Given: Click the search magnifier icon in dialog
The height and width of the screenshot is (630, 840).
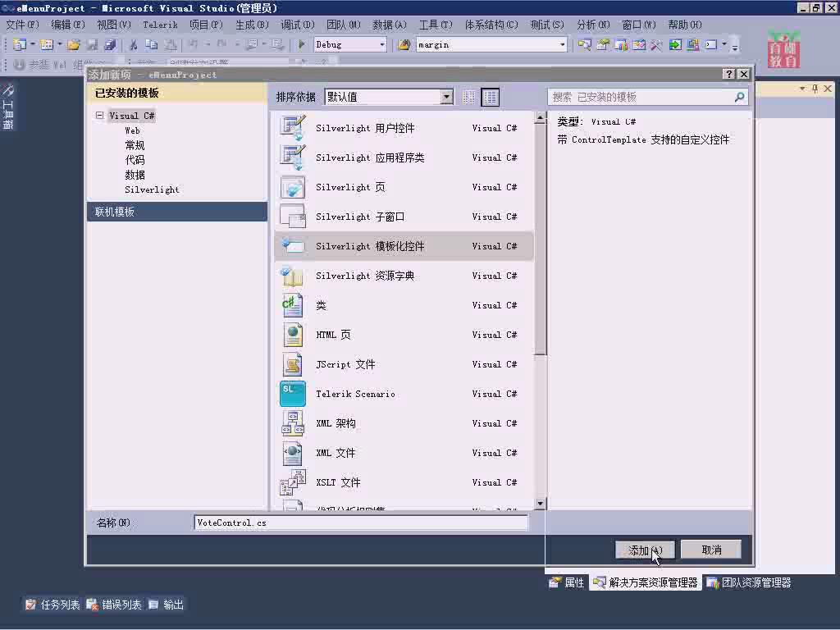Looking at the screenshot, I should click(x=739, y=97).
